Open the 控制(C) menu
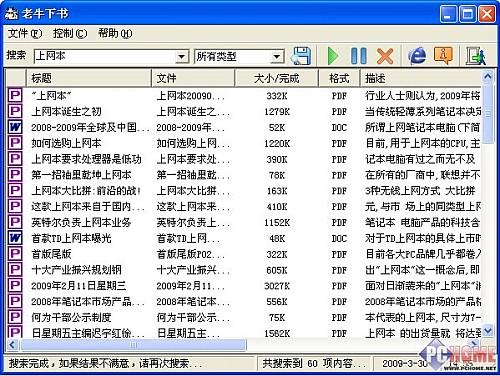This screenshot has height=376, width=500. pos(70,33)
